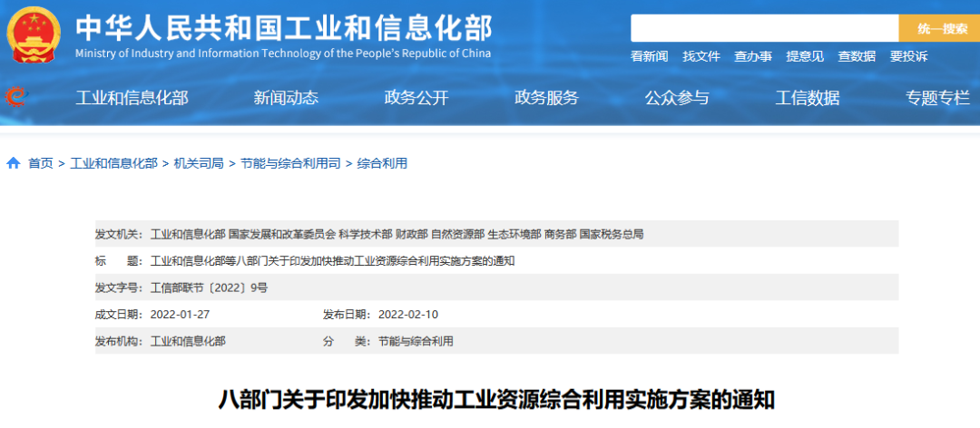Open the 查数据 quick link
Viewport: 980px width, 428px height.
pyautogui.click(x=857, y=57)
